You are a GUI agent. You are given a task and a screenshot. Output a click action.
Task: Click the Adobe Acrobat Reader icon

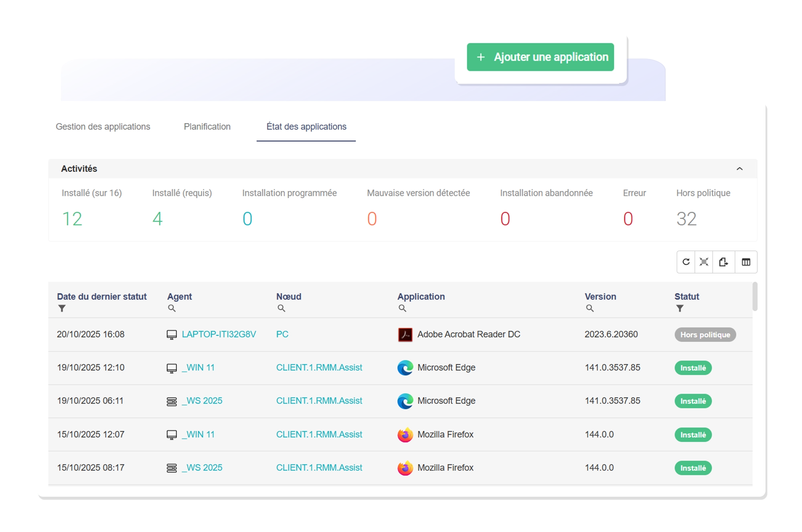405,334
